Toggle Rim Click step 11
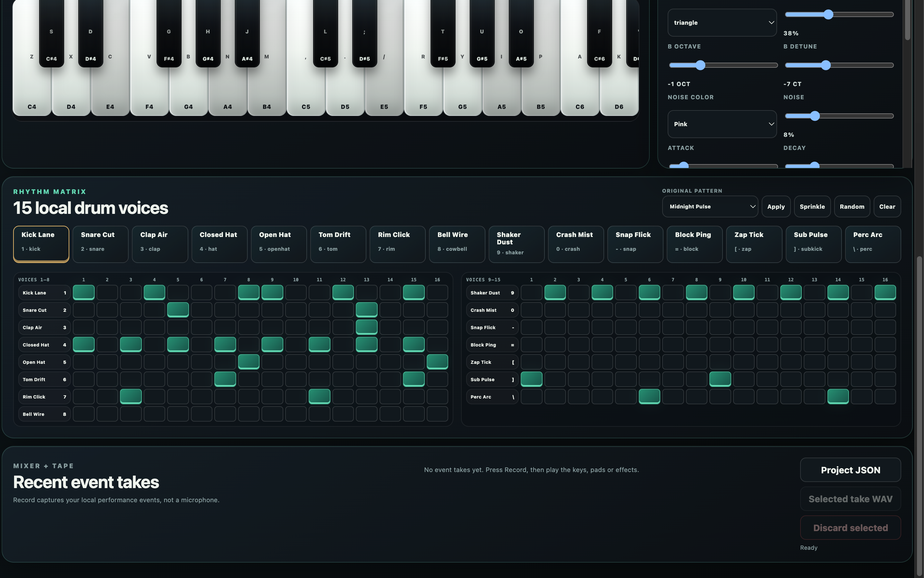 (320, 397)
